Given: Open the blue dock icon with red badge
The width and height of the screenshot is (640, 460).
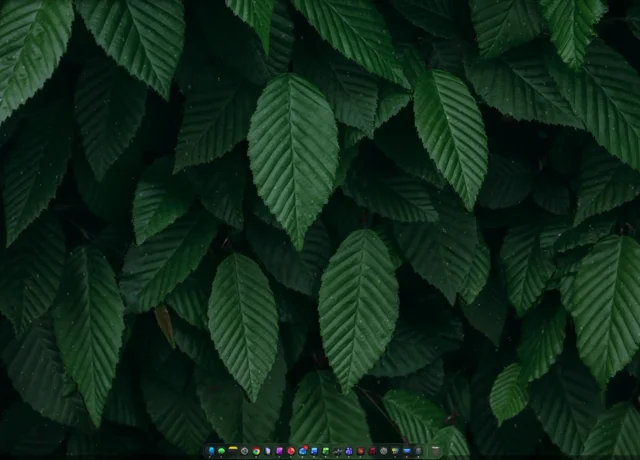Looking at the screenshot, I should coord(302,451).
